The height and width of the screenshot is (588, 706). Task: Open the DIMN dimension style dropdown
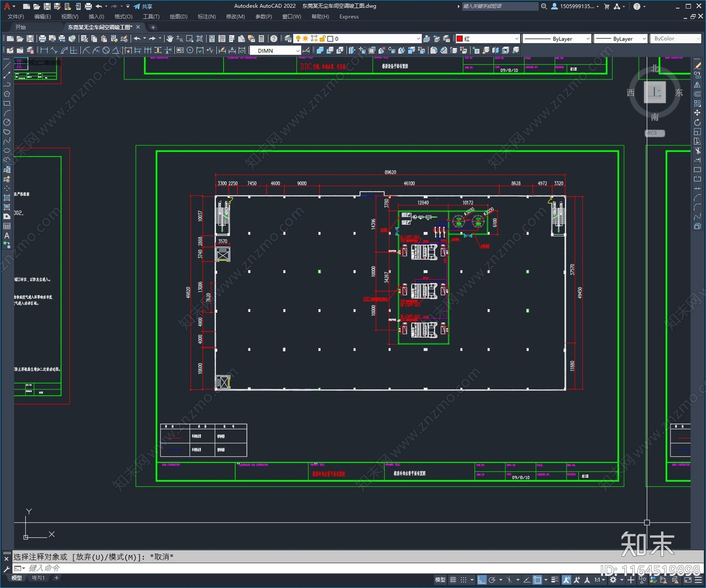click(275, 50)
